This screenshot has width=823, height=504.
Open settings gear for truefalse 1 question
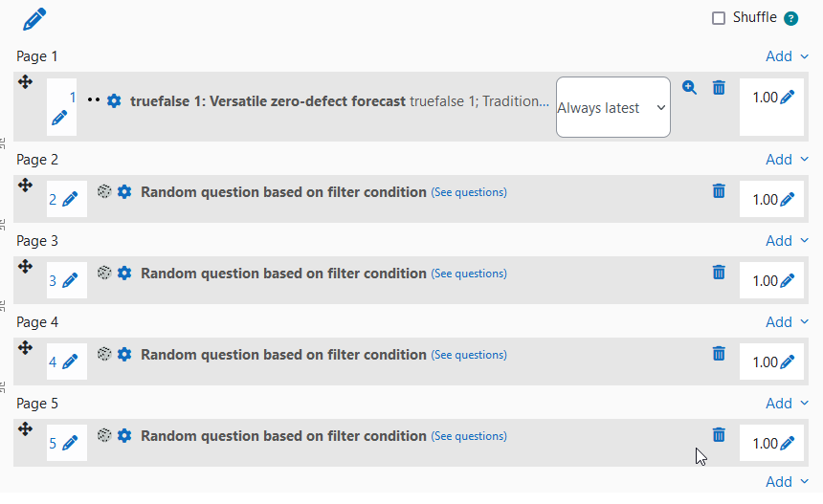click(114, 100)
